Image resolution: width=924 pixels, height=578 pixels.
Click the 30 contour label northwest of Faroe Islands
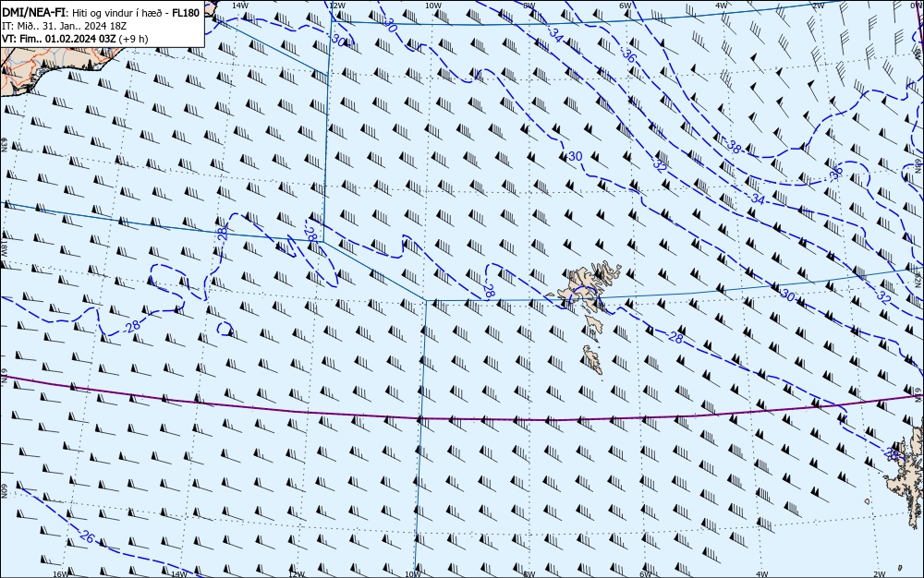tap(575, 156)
